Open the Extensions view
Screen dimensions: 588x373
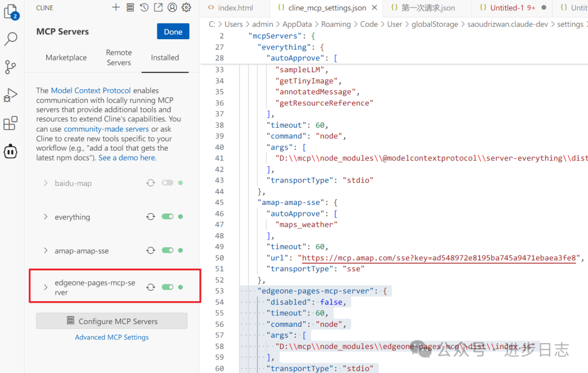tap(10, 123)
